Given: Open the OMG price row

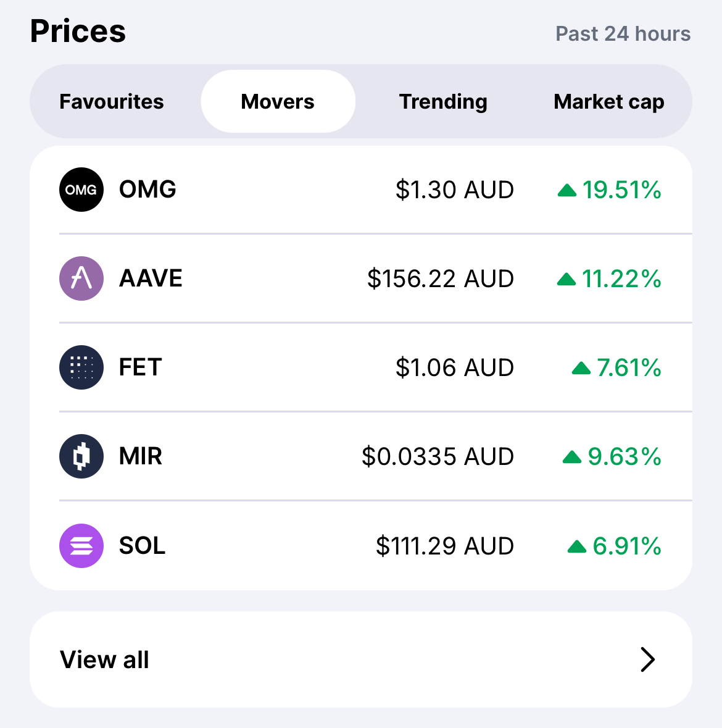Looking at the screenshot, I should click(361, 190).
